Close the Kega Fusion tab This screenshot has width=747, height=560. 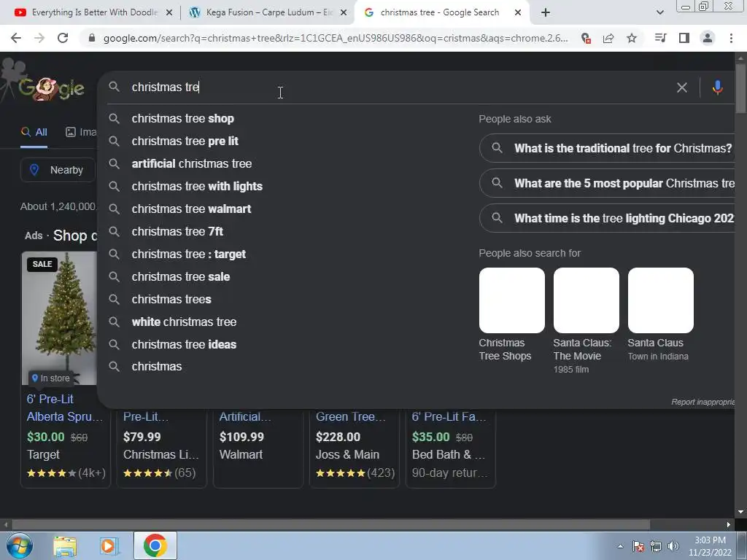point(344,13)
